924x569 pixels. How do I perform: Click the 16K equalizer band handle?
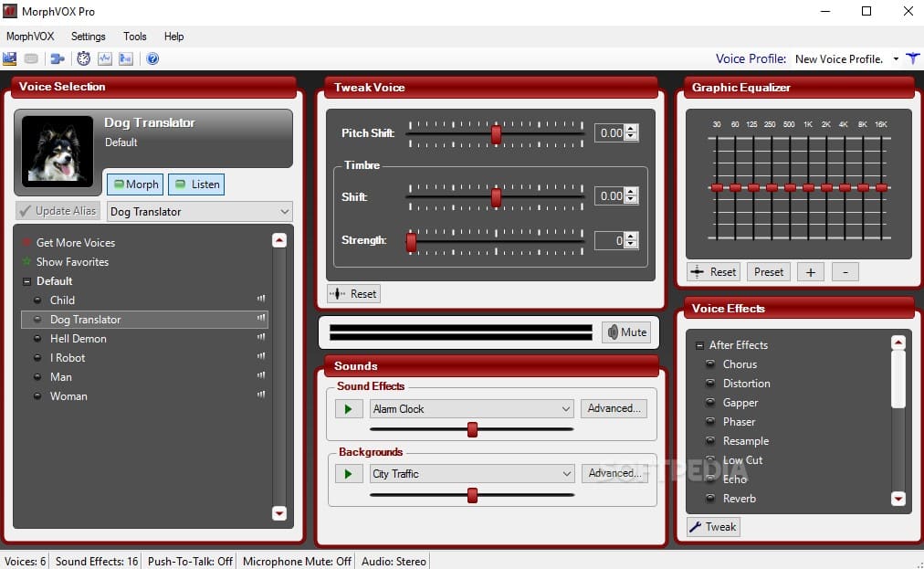coord(882,187)
